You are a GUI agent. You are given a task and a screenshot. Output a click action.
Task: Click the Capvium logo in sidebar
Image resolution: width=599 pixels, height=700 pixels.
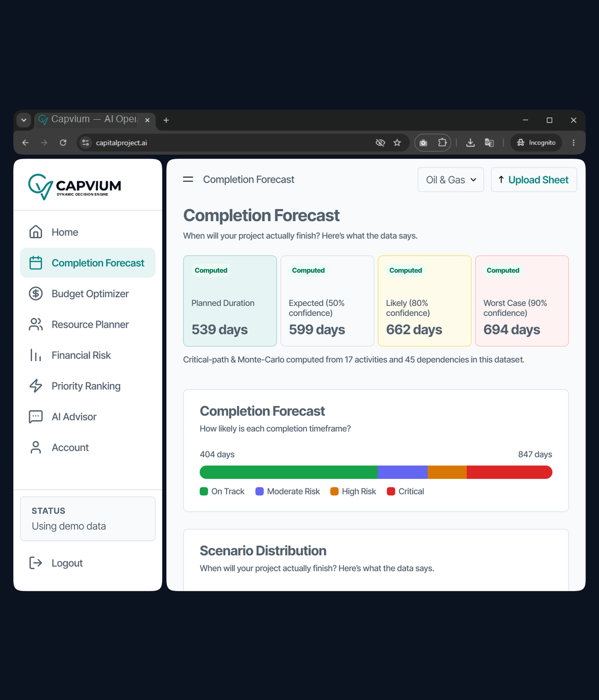[x=75, y=187]
